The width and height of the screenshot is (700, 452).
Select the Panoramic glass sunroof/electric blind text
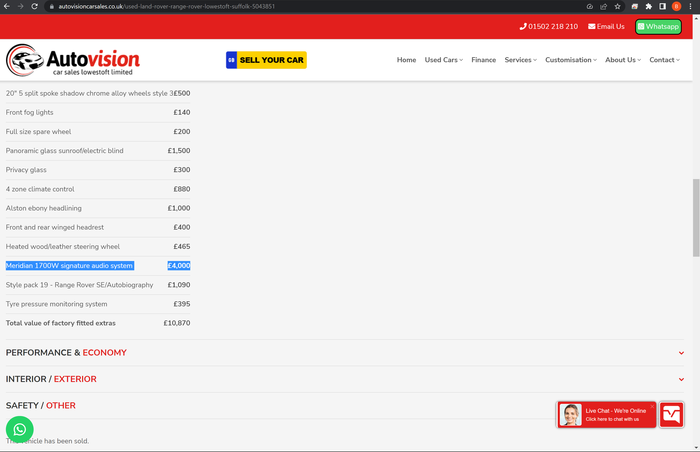coord(64,151)
